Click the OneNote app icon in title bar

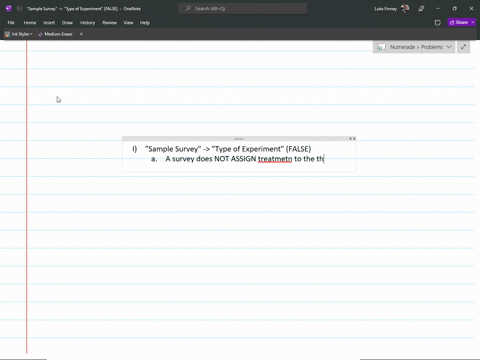[9, 9]
